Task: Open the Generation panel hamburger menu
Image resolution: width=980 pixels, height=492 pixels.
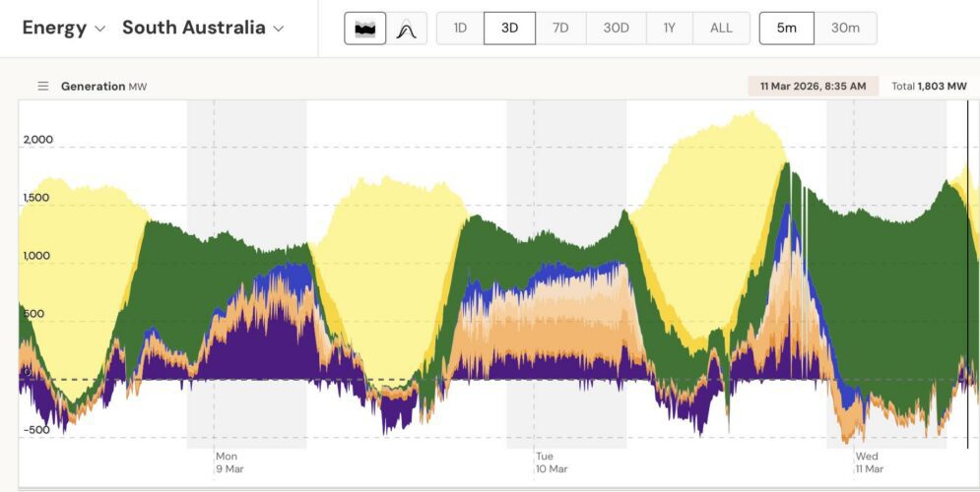Action: point(43,87)
